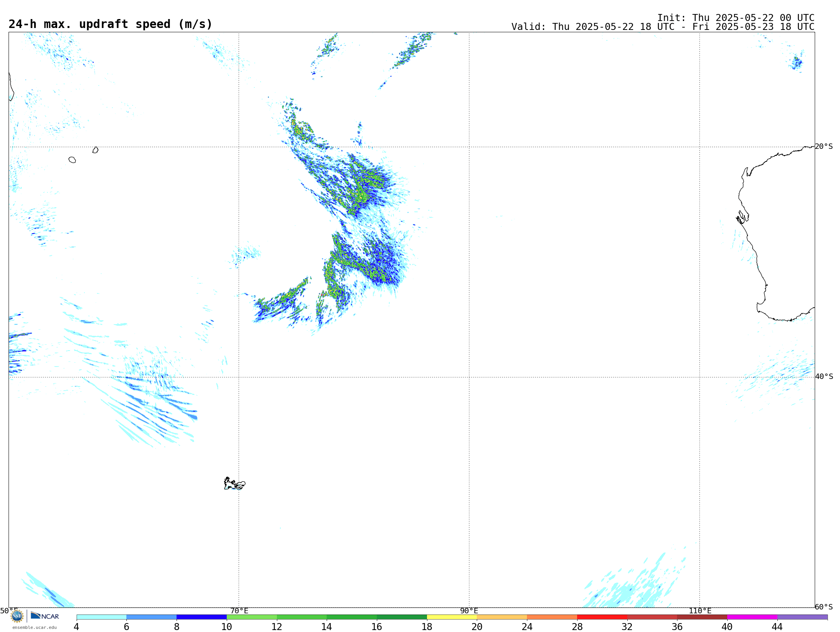Click the purple swatch above 44 m/s
The image size is (840, 632).
pyautogui.click(x=802, y=617)
